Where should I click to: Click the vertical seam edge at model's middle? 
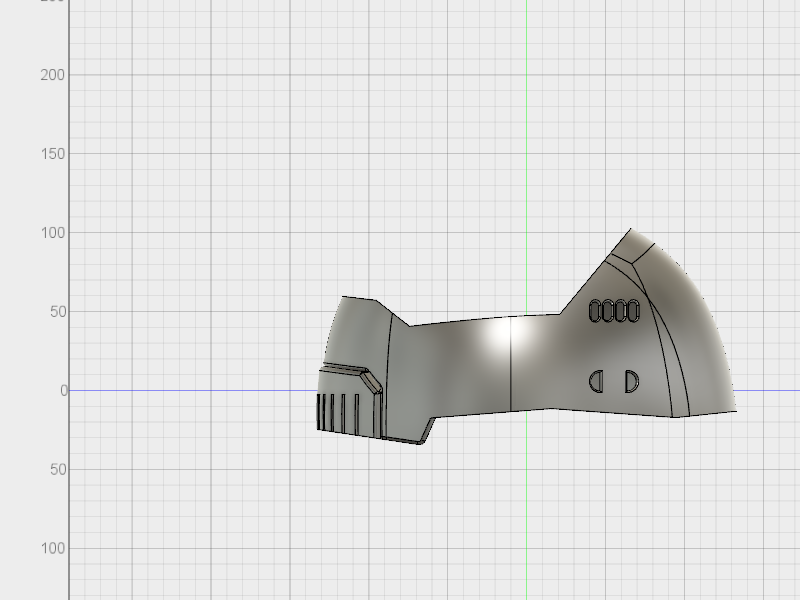(511, 363)
